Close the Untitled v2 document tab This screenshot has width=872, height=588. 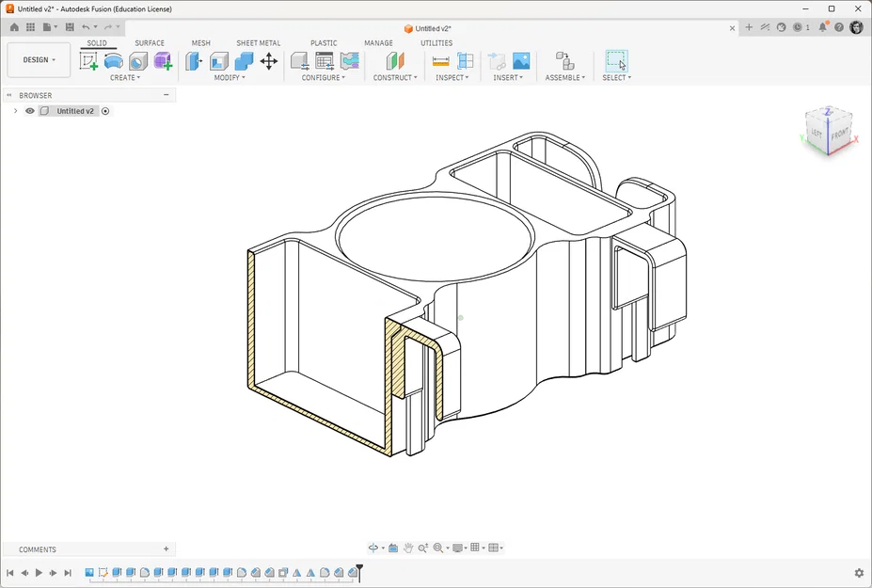tap(732, 28)
